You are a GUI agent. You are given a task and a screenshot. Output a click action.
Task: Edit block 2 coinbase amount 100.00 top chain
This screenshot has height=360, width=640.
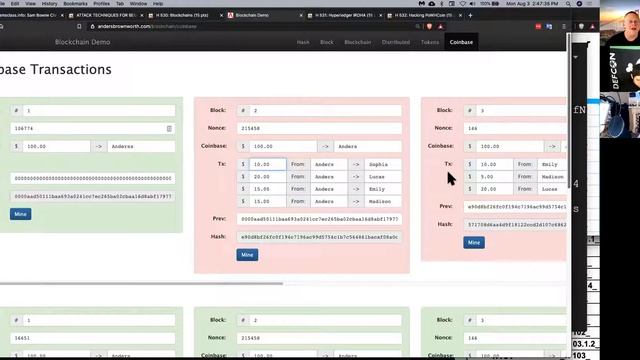tap(283, 146)
